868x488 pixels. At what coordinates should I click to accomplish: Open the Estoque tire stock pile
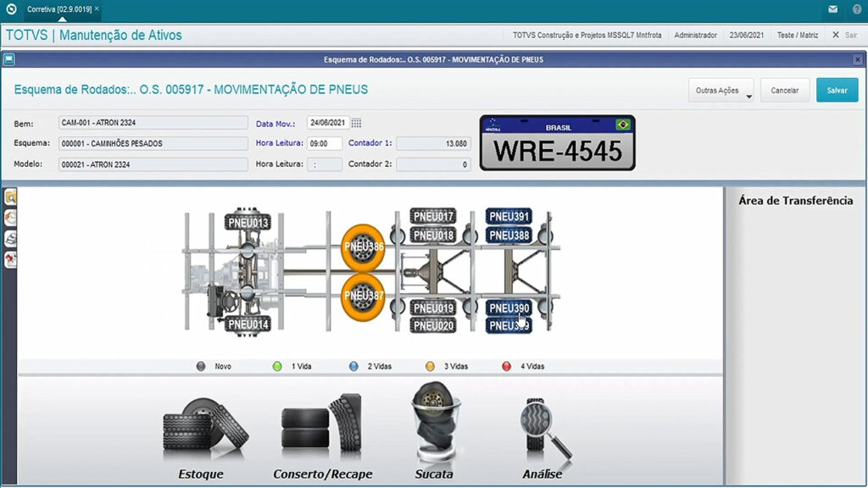click(x=205, y=430)
